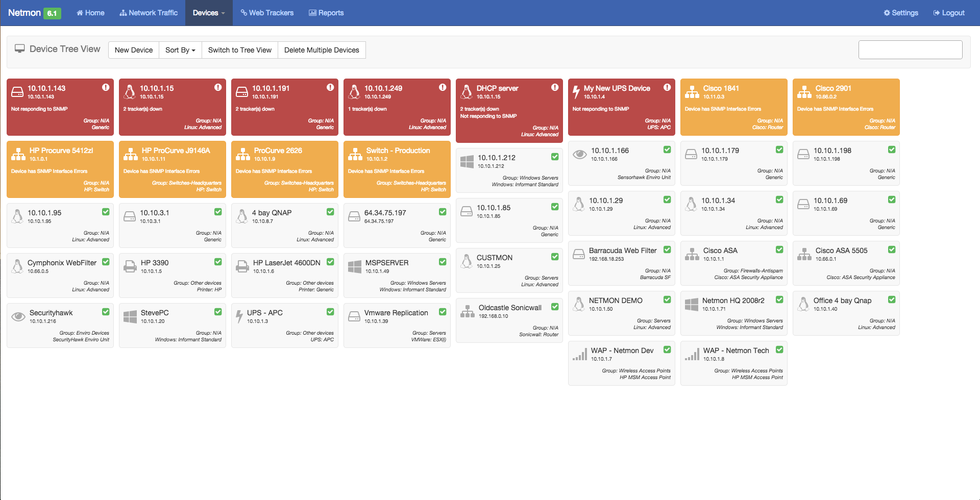
Task: Click the alert icon on DHCP server card
Action: (554, 87)
